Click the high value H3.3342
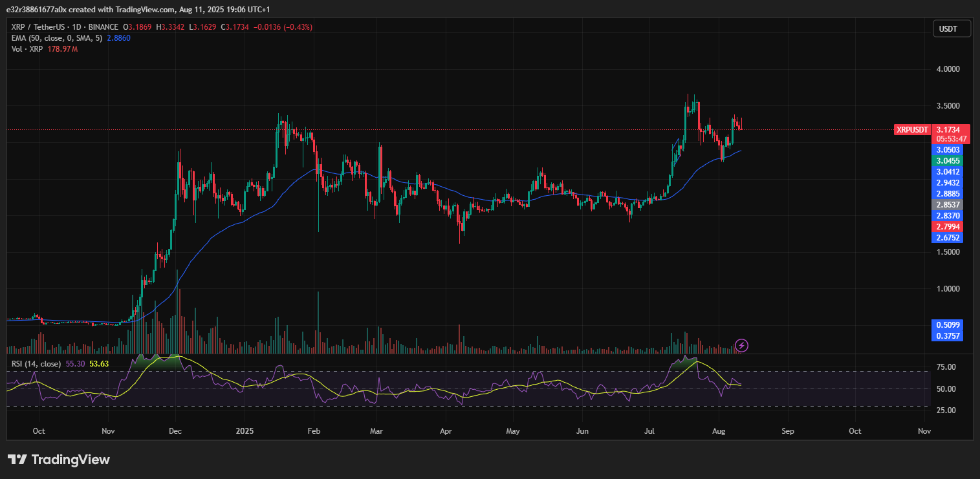Image resolution: width=980 pixels, height=479 pixels. point(171,27)
